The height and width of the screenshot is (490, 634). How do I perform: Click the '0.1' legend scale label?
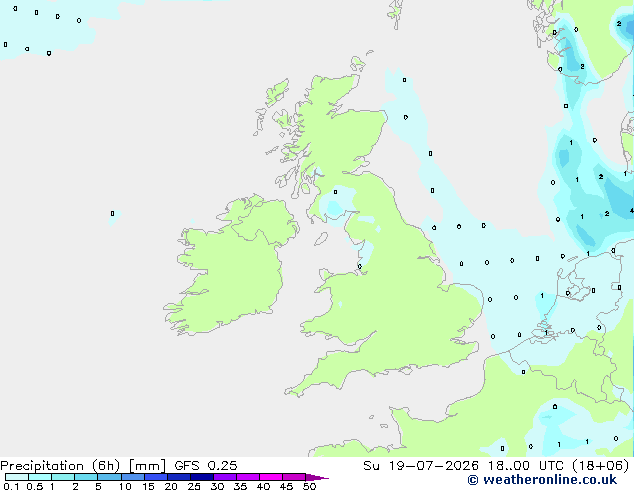(11, 486)
